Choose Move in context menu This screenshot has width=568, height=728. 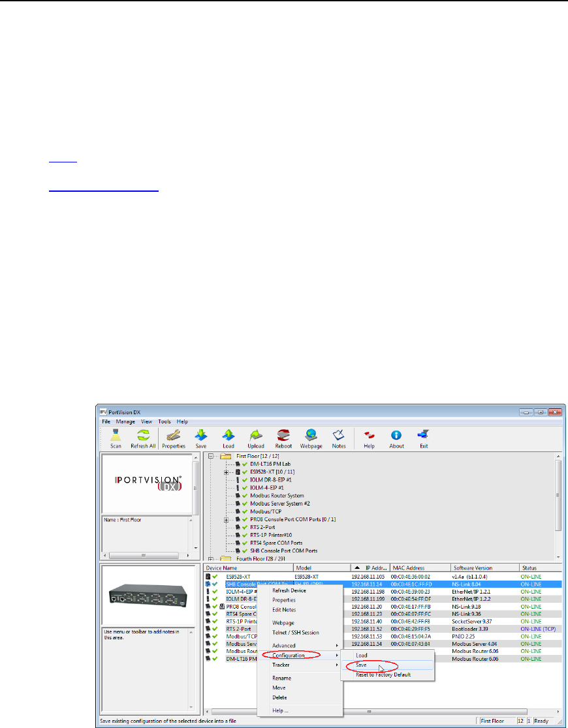(x=300, y=688)
